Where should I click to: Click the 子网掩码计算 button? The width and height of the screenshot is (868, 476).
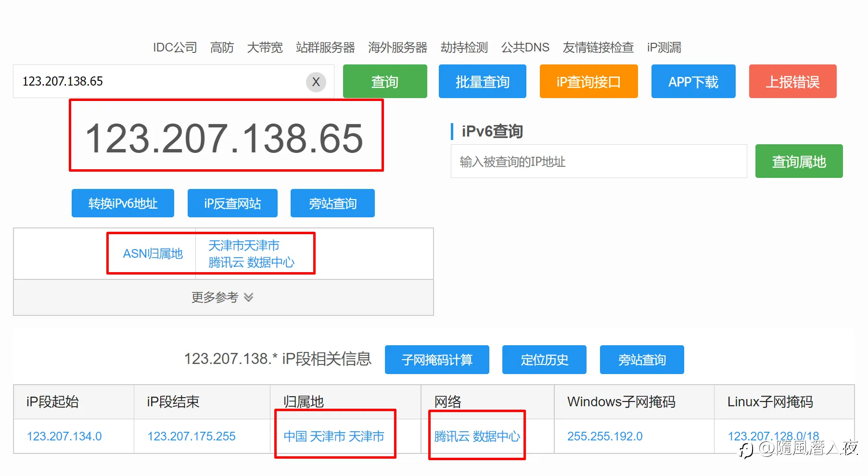[x=437, y=360]
